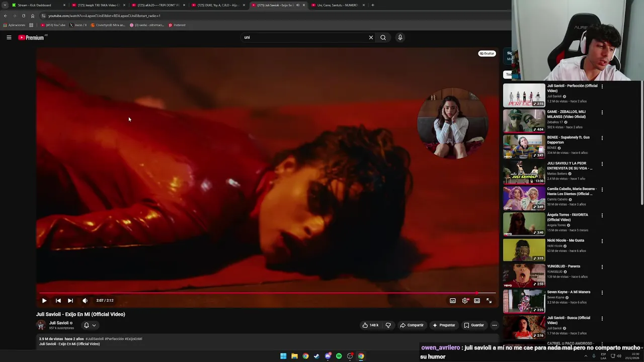Run search with magnifier icon
This screenshot has width=644, height=362.
point(383,37)
